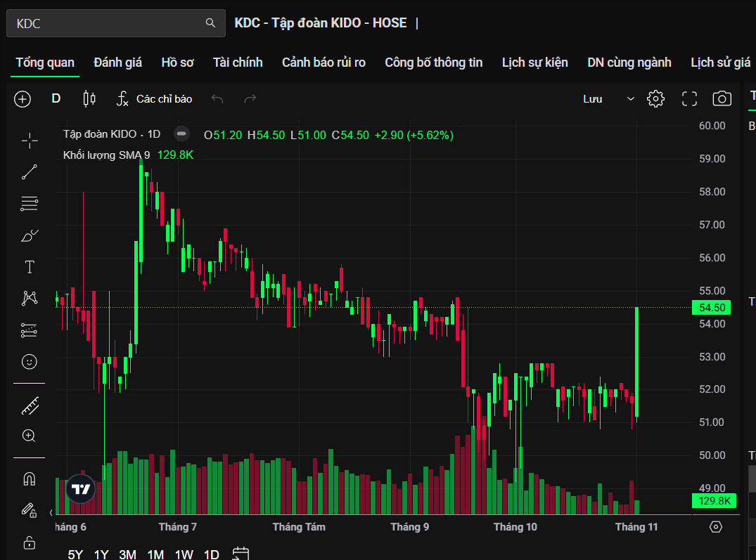The width and height of the screenshot is (756, 560).
Task: Activate the ruler measure tool
Action: pos(30,405)
